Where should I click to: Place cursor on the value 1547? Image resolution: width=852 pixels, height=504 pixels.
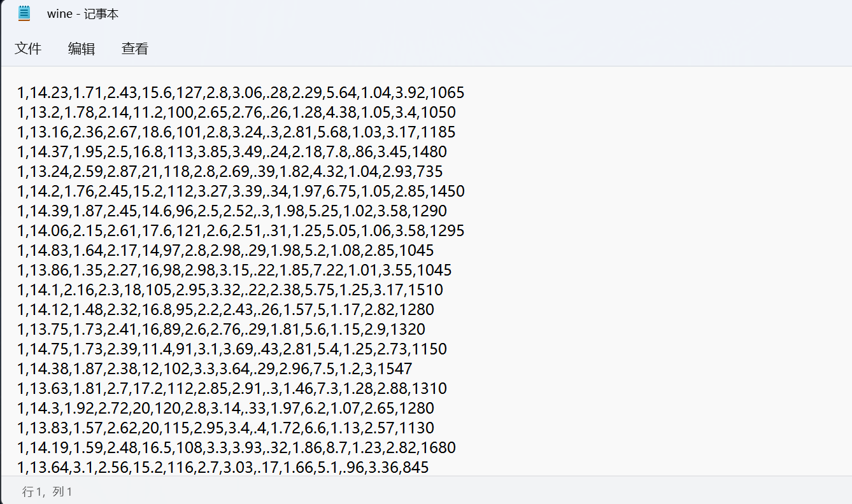tap(394, 369)
